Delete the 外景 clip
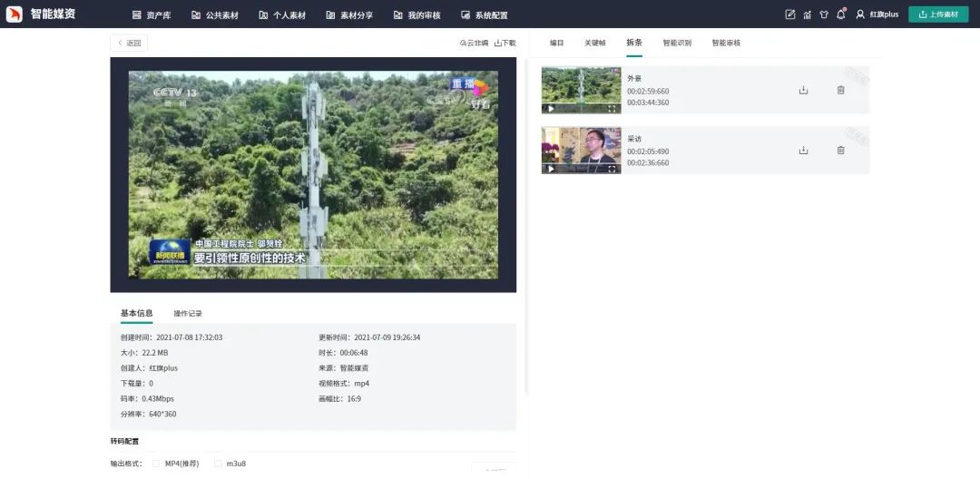The image size is (980, 479). [x=840, y=90]
